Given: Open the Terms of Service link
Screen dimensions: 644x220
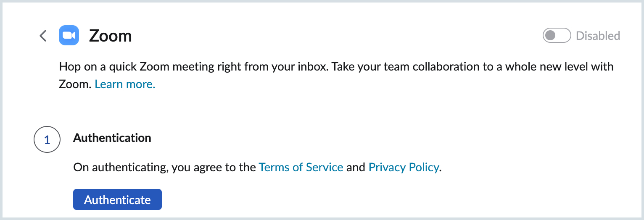Looking at the screenshot, I should click(301, 168).
